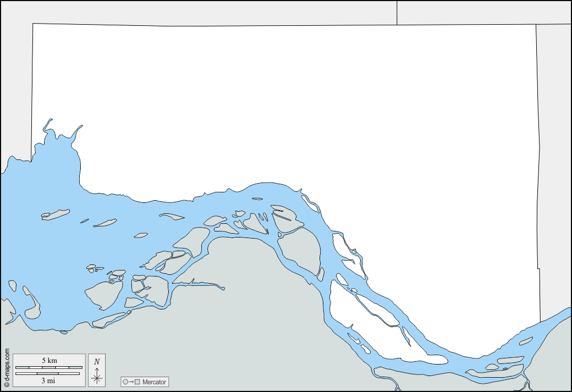The height and width of the screenshot is (392, 572).
Task: Click the Mercator projection label
Action: coord(154,382)
